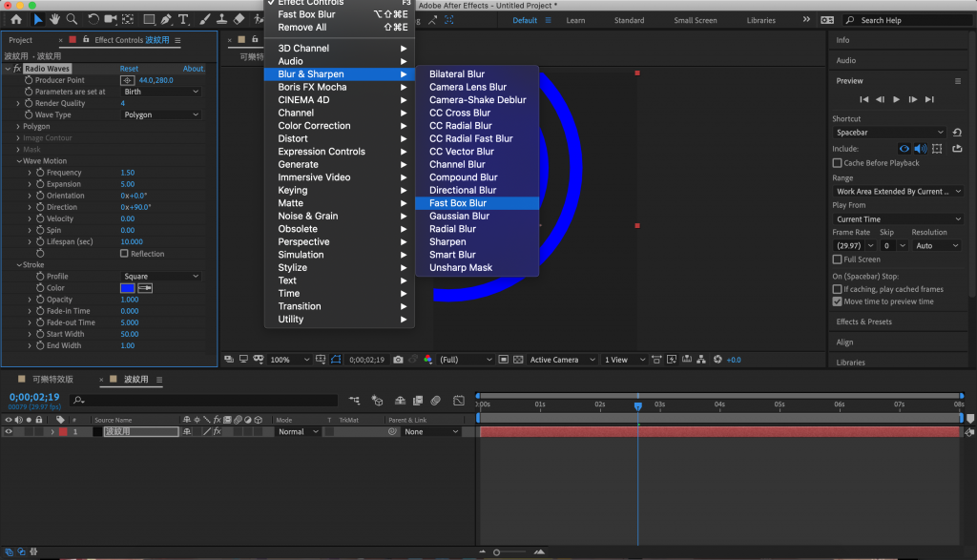The image size is (977, 560).
Task: Open Stroke Profile Square dropdown
Action: click(160, 276)
